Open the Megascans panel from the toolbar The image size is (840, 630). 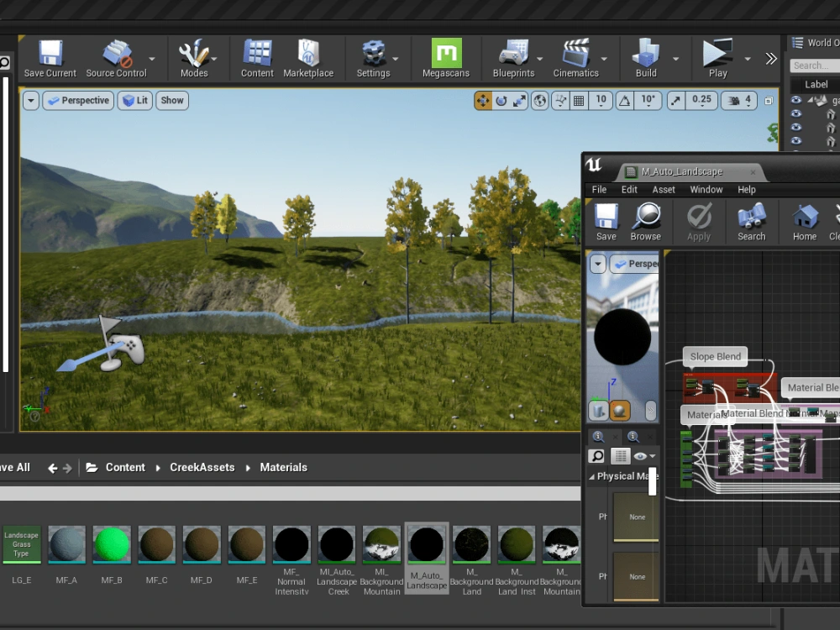[x=446, y=57]
